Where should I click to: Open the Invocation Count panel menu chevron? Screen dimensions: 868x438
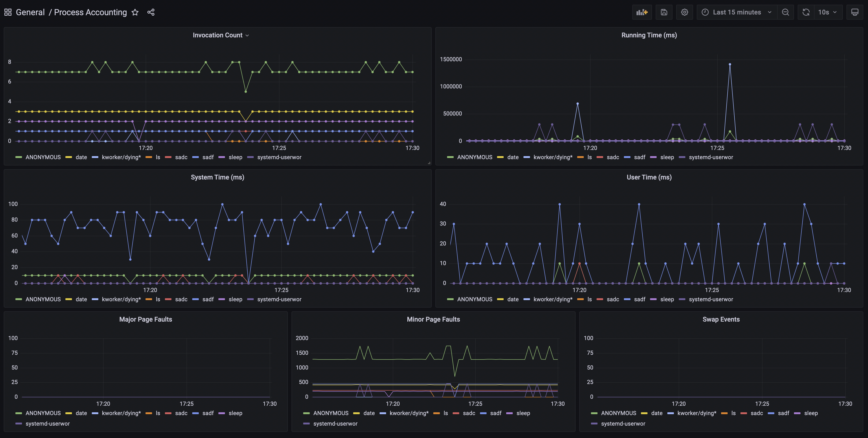pos(247,35)
